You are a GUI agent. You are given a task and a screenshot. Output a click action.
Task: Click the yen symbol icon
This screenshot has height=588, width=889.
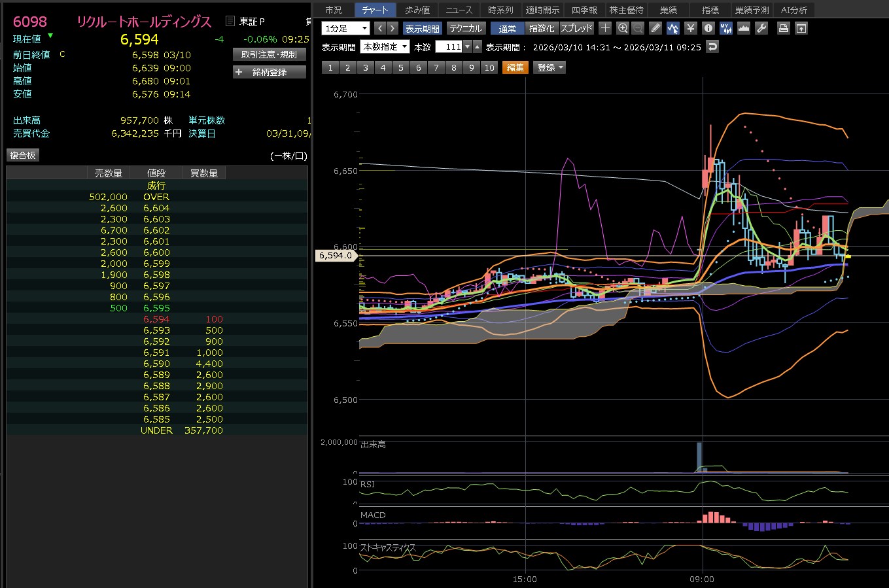691,28
